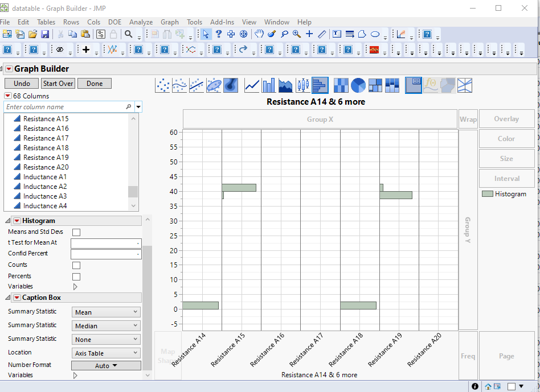This screenshot has height=392, width=540.
Task: Click the Start Over button
Action: point(58,84)
